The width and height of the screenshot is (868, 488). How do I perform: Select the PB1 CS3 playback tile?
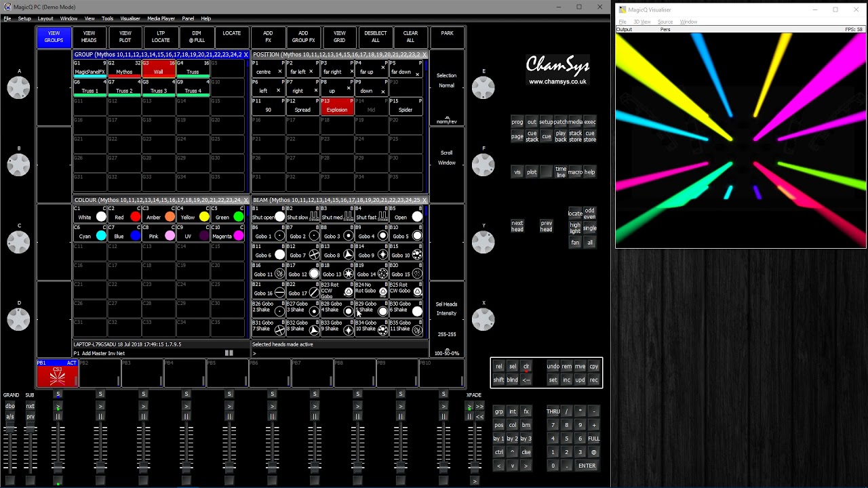point(58,373)
